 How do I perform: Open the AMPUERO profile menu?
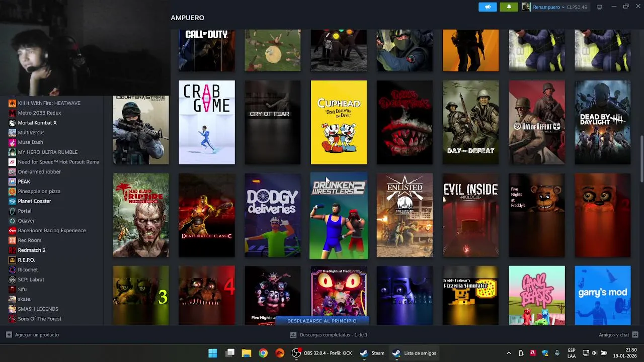tap(188, 18)
